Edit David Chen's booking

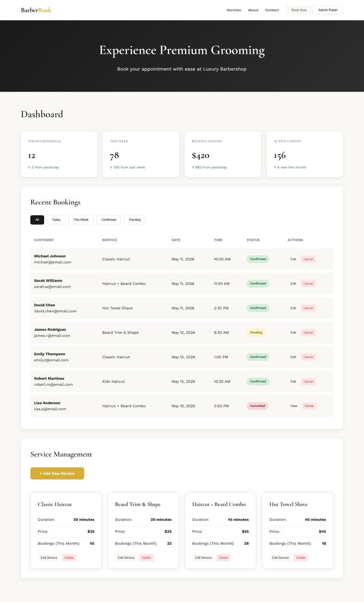tap(293, 308)
